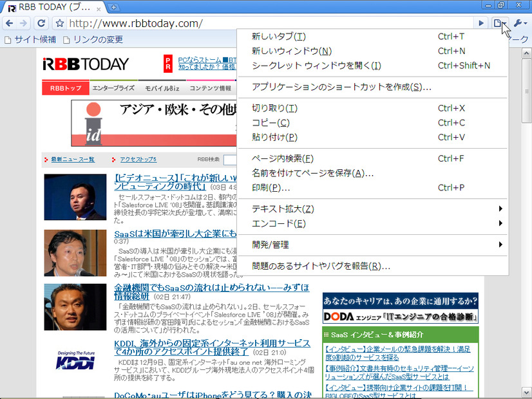
Task: Open the リンクの変更 bookmark
Action: coord(93,40)
